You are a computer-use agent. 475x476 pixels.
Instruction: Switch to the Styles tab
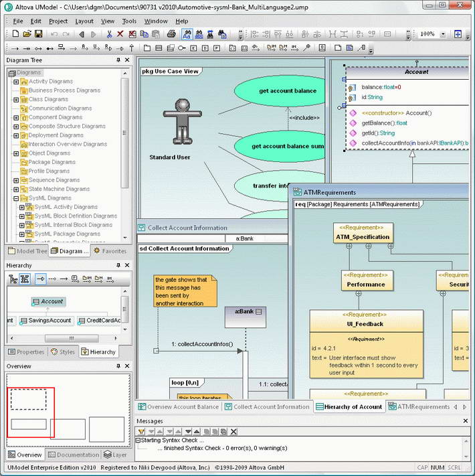click(63, 352)
